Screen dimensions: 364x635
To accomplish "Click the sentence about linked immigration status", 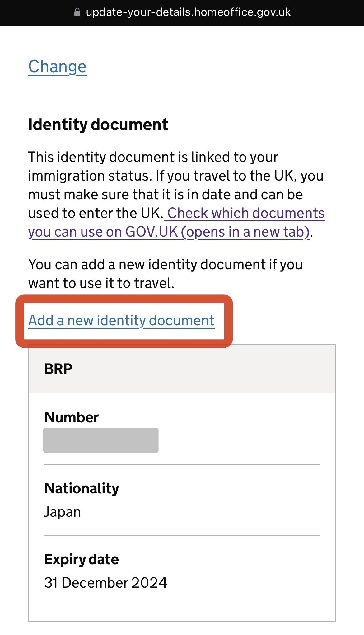I will 153,157.
